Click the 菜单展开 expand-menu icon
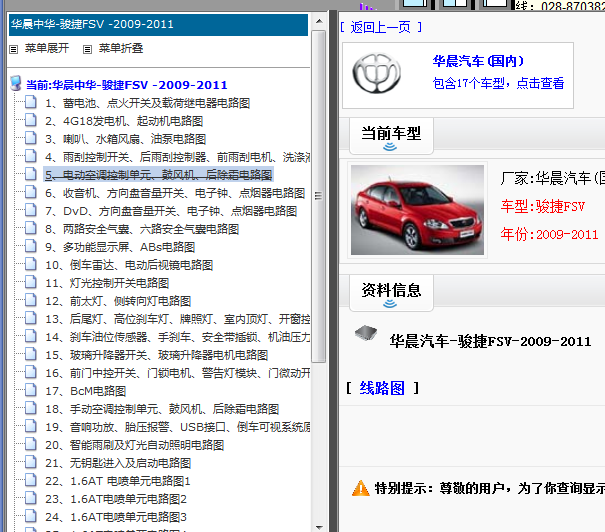The width and height of the screenshot is (605, 532). [14, 49]
